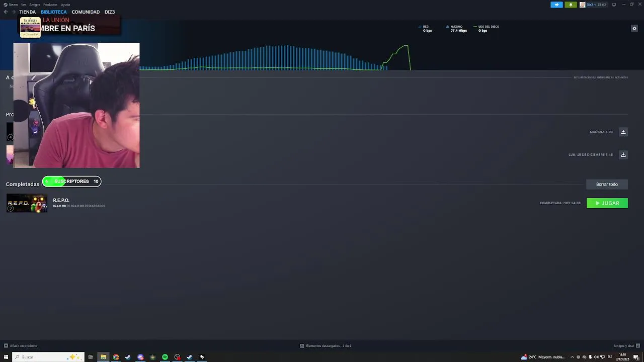Click LUN, 15 DE DICIEMBRE 5:45 text

coord(591,154)
